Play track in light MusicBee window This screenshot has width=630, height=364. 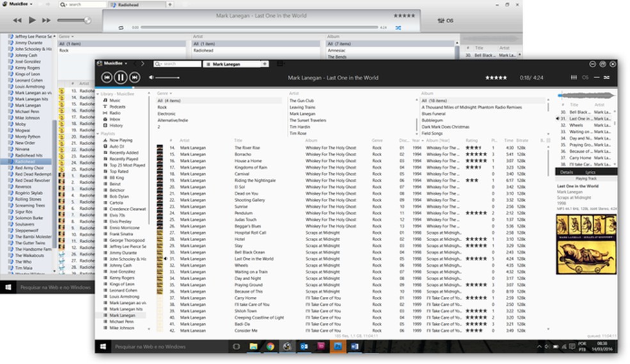[x=32, y=20]
